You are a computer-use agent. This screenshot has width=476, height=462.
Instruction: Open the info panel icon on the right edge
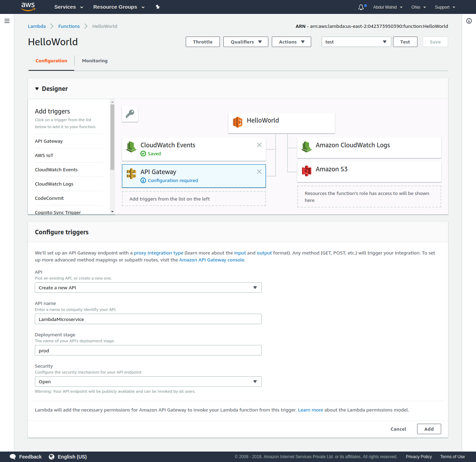pos(469,21)
